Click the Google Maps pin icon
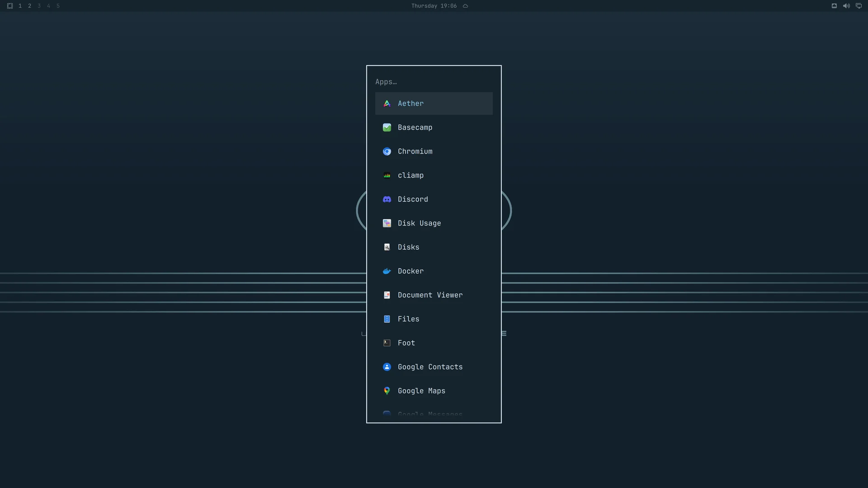The height and width of the screenshot is (488, 868). [x=387, y=391]
